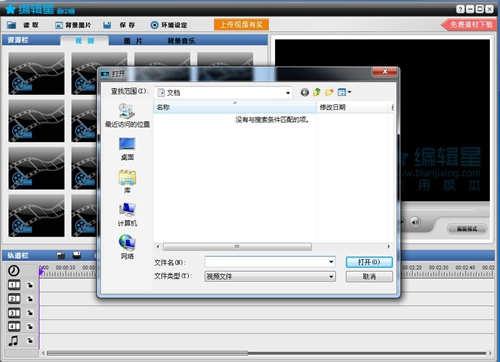Click the 保存 save icon in toolbar
Image resolution: width=500 pixels, height=362 pixels.
[x=107, y=25]
